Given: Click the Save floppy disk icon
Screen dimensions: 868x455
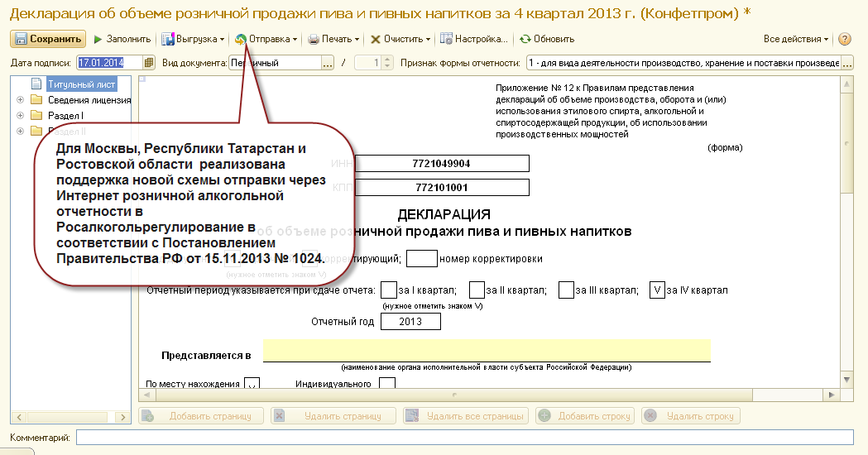Looking at the screenshot, I should point(21,39).
